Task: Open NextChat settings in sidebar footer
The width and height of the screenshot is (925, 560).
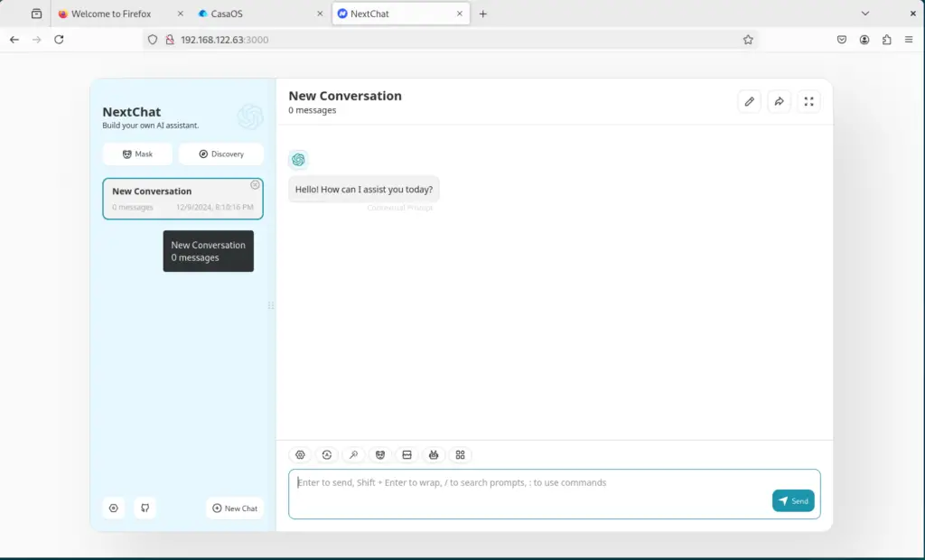Action: tap(114, 509)
